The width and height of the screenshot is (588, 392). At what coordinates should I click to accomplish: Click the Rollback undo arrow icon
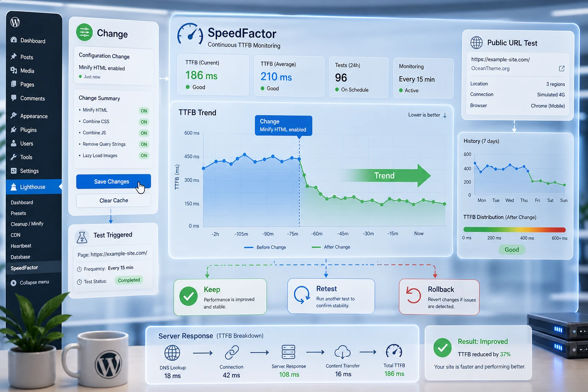click(x=413, y=295)
